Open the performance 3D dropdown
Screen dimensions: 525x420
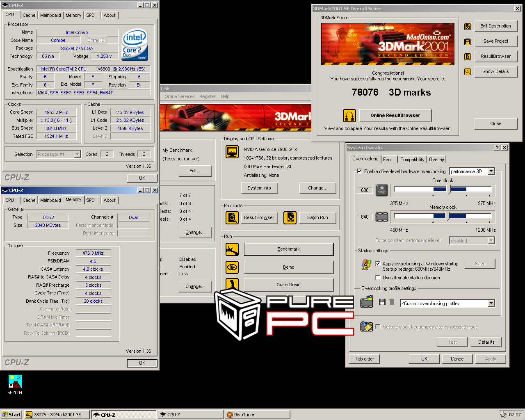pos(491,171)
